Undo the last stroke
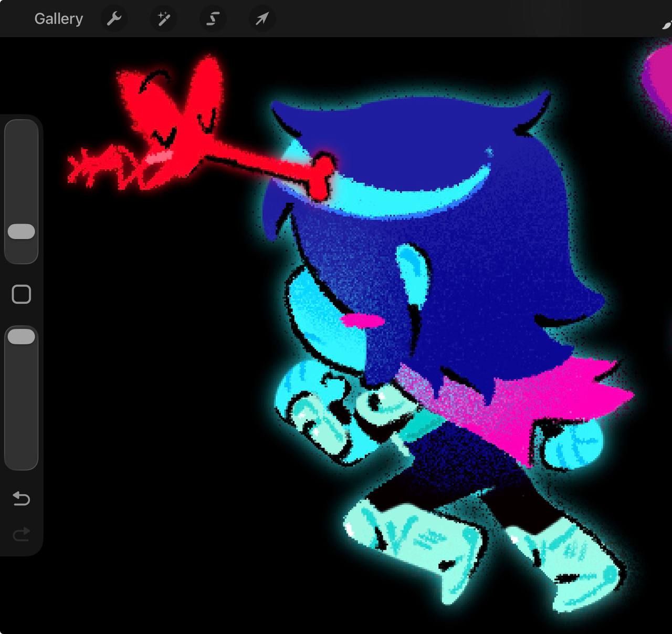 pos(22,498)
